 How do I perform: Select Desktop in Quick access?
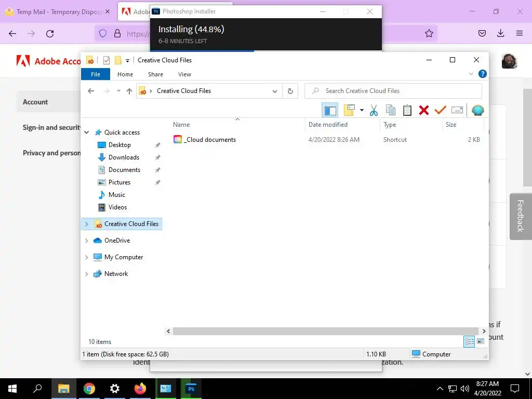tap(119, 145)
